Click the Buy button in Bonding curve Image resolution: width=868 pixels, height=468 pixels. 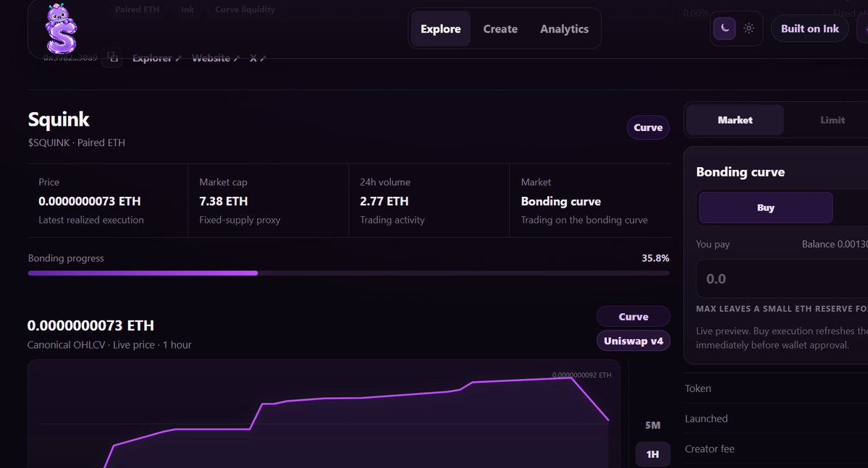(x=766, y=208)
